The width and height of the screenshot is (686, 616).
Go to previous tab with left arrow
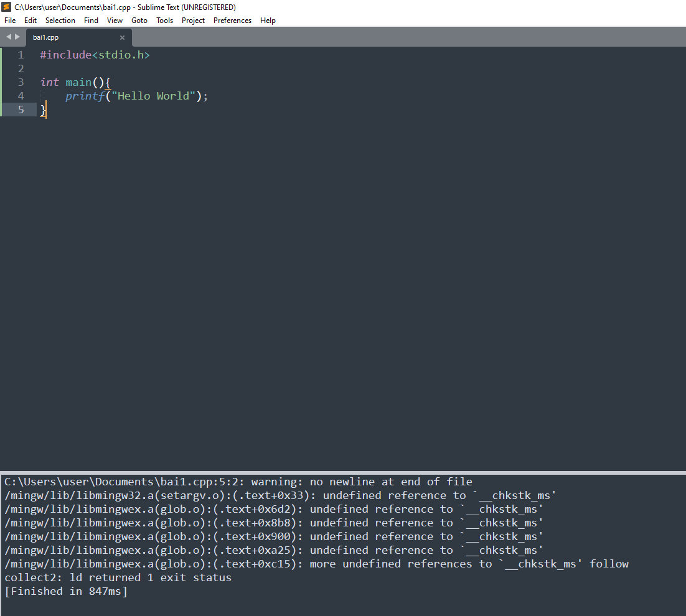point(8,37)
